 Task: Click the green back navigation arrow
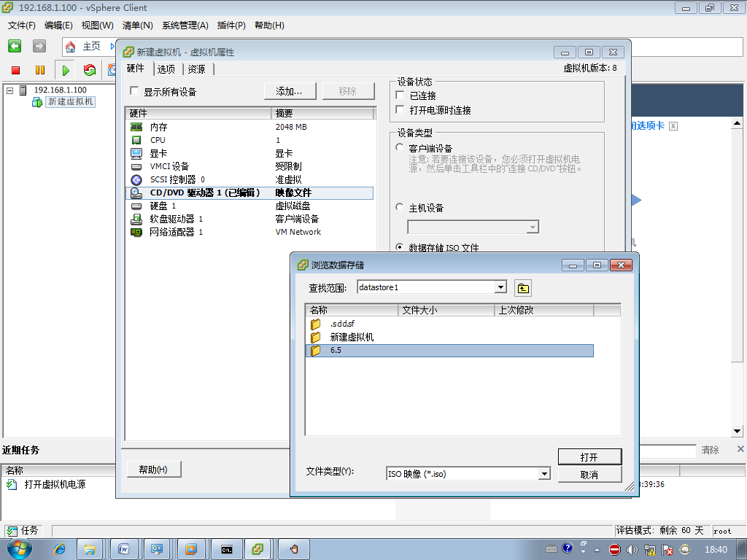click(15, 46)
